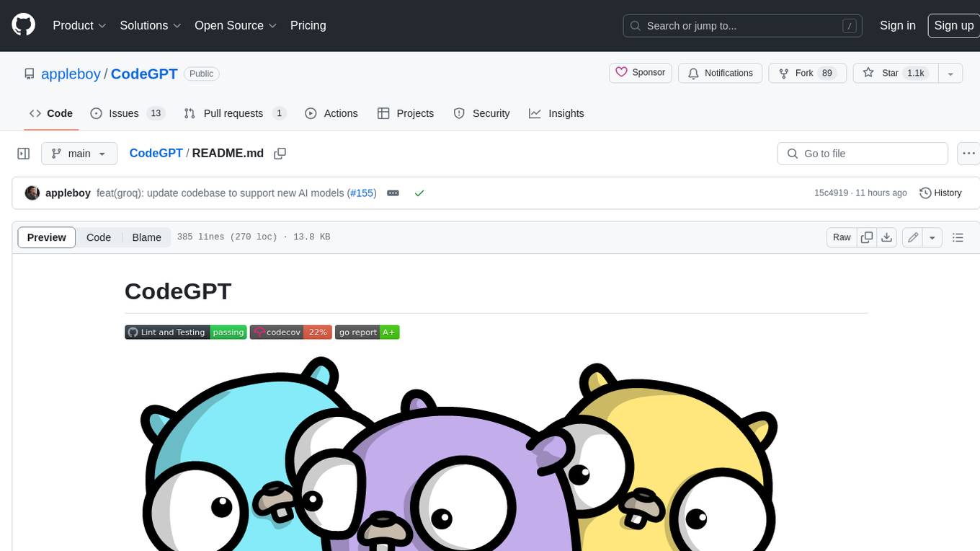Open the codecov 22% badge
Viewport: 980px width, 551px height.
coord(291,332)
